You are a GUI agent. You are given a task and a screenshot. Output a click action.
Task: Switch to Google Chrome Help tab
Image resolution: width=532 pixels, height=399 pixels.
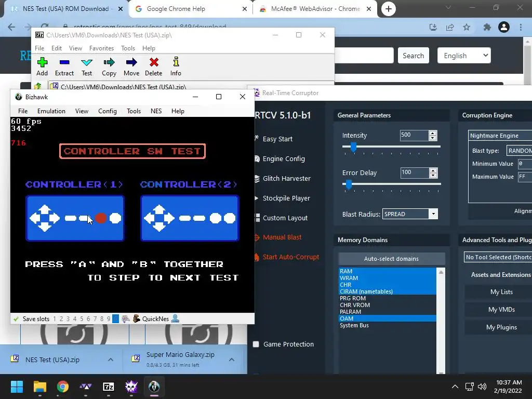point(191,9)
